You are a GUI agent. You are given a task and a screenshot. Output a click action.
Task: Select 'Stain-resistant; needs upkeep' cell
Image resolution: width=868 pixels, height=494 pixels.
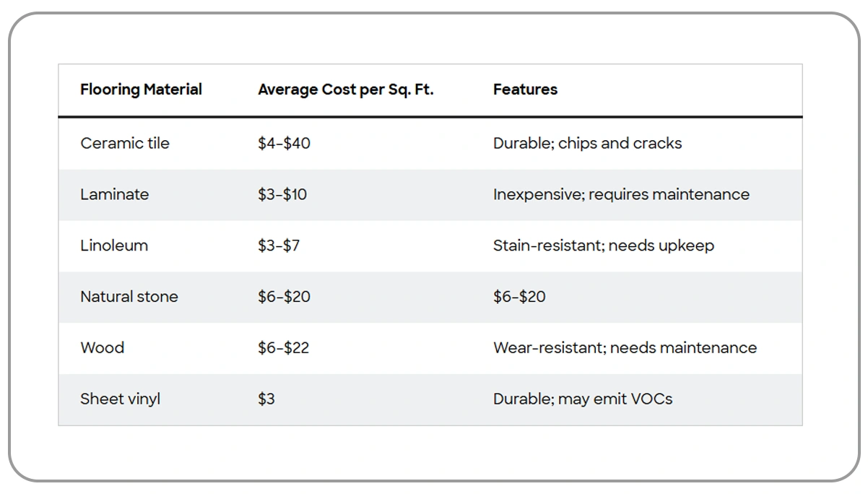(604, 246)
